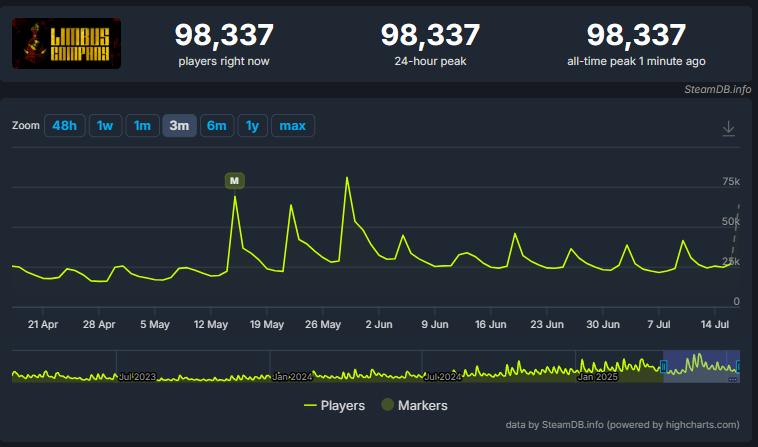Set zoom to 1m
The image size is (758, 447).
(142, 126)
